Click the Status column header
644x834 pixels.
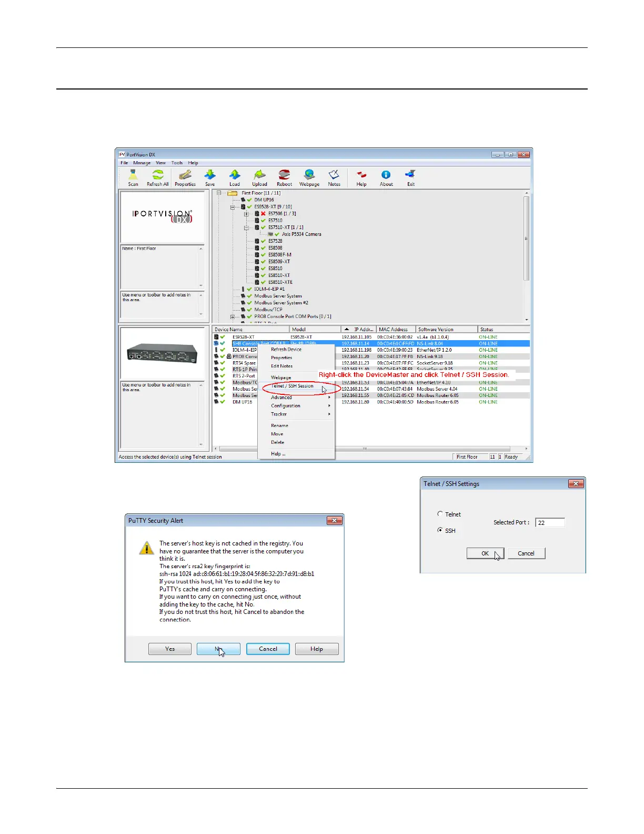coord(504,330)
